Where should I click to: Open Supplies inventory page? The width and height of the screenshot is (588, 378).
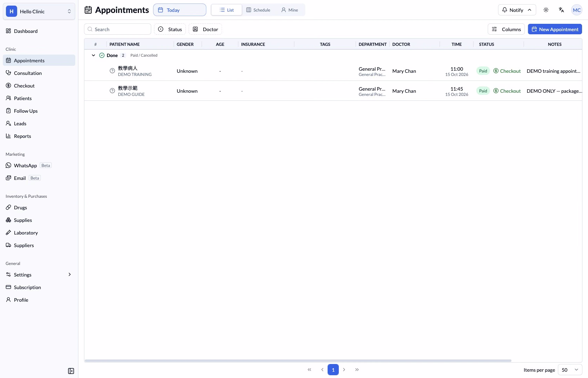[39, 220]
